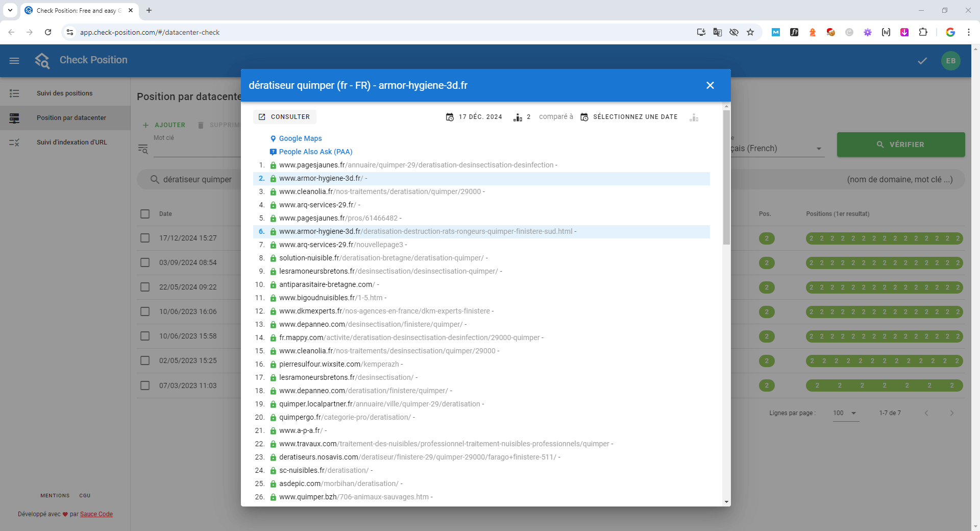Screen dimensions: 980x531
Task: Open result 14 fr.mappy.com link
Action: tap(409, 337)
